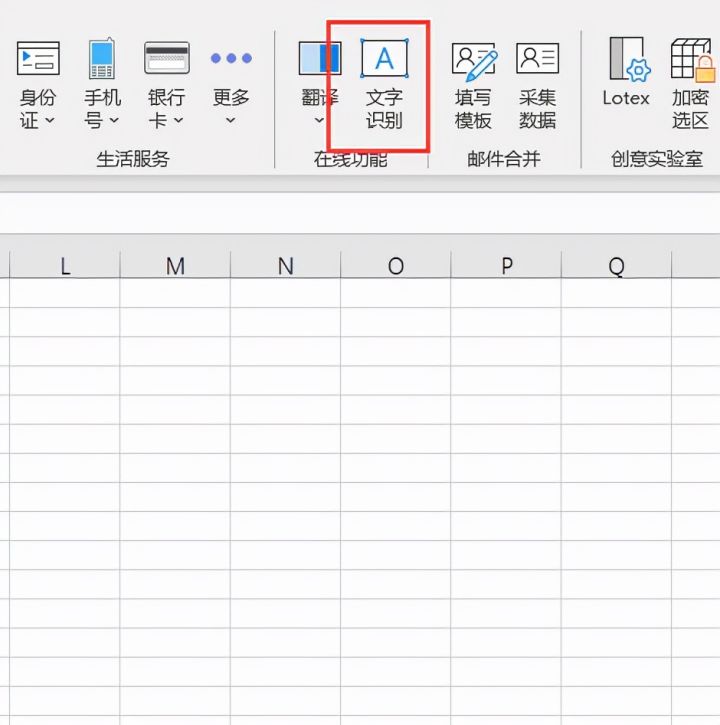Expand the 手机号 dropdown arrow

[114, 121]
